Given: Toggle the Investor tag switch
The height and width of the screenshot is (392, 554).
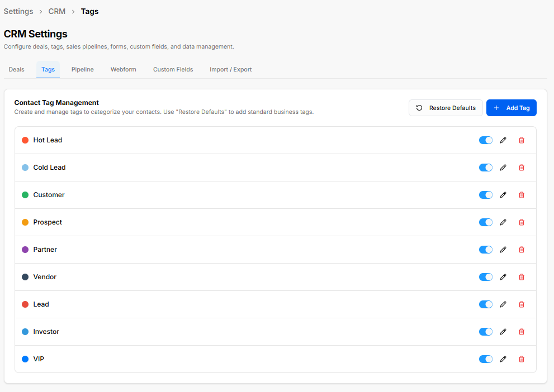Looking at the screenshot, I should click(486, 332).
